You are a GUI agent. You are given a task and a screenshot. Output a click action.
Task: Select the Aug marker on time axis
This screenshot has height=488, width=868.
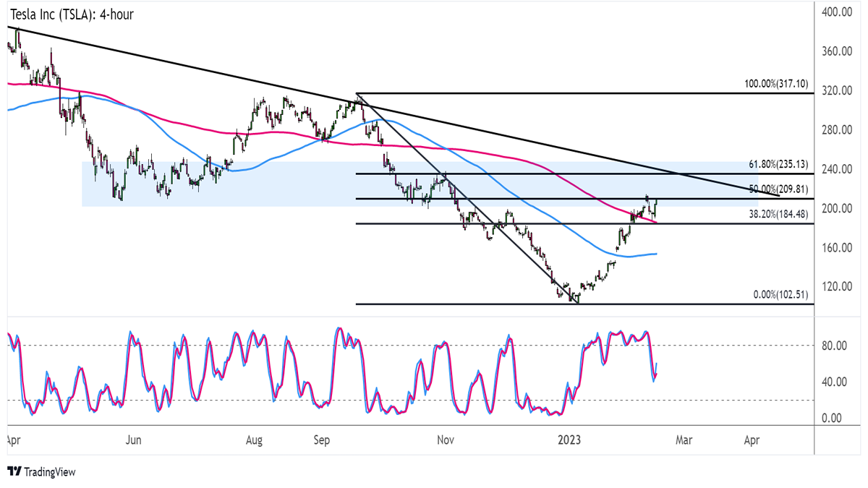(x=254, y=439)
